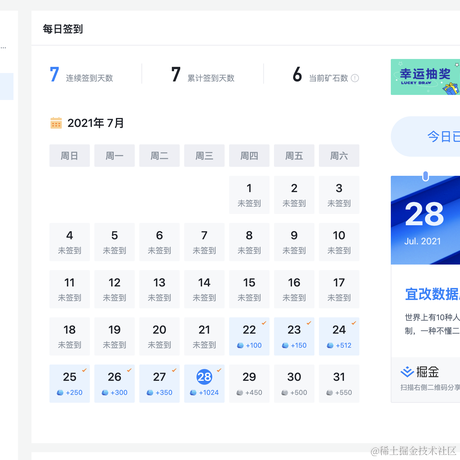Select July 3 未签到 cell

coord(339,195)
